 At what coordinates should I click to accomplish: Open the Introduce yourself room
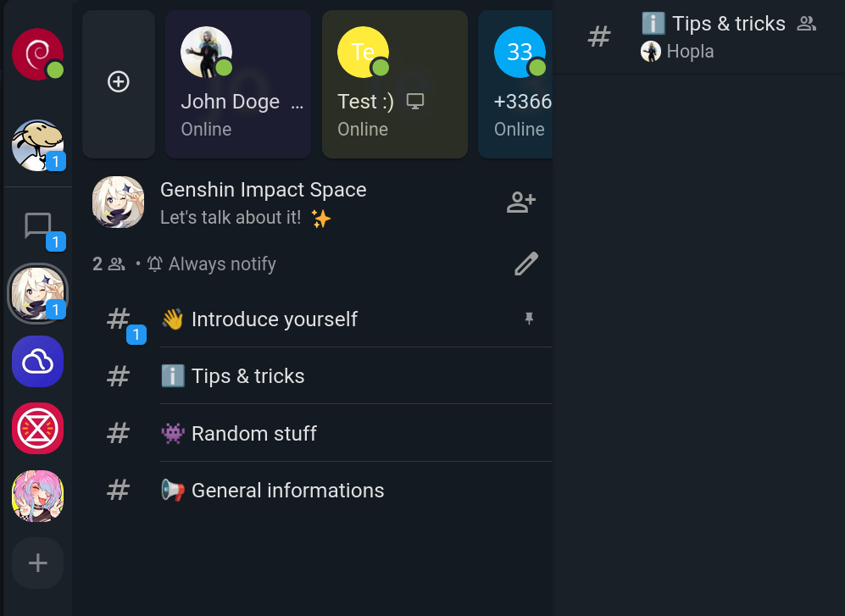(275, 319)
